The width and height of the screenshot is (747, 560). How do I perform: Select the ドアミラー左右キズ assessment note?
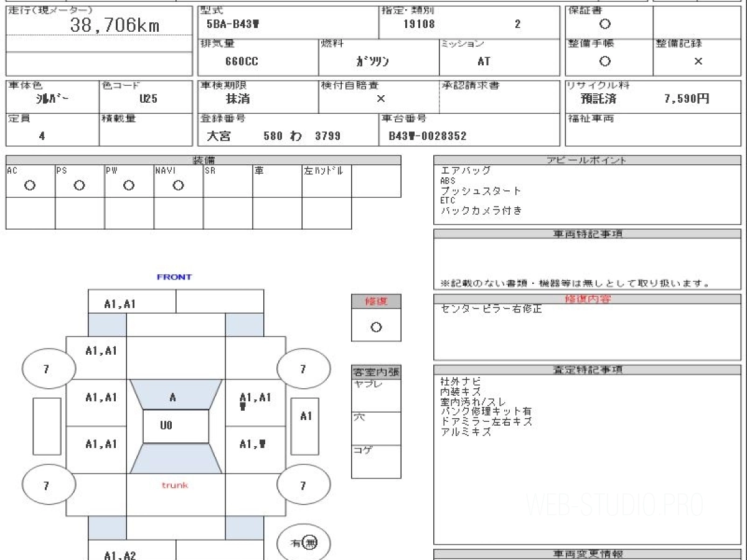(x=486, y=422)
